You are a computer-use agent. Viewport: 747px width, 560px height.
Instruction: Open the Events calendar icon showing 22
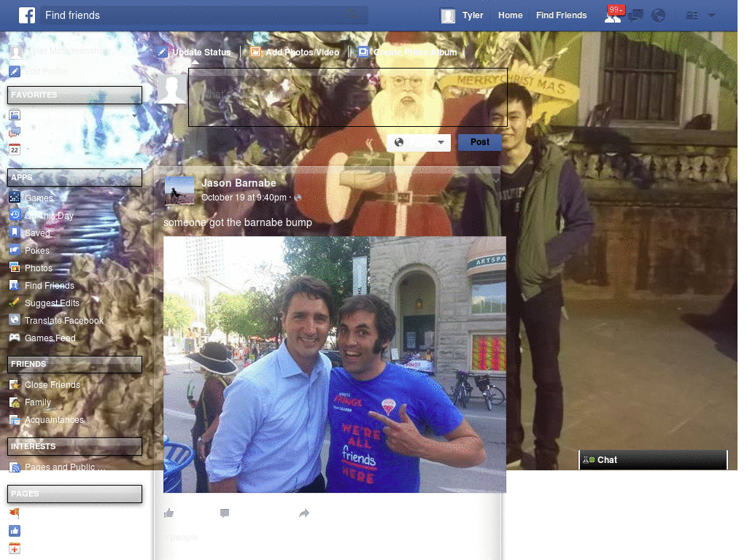15,149
